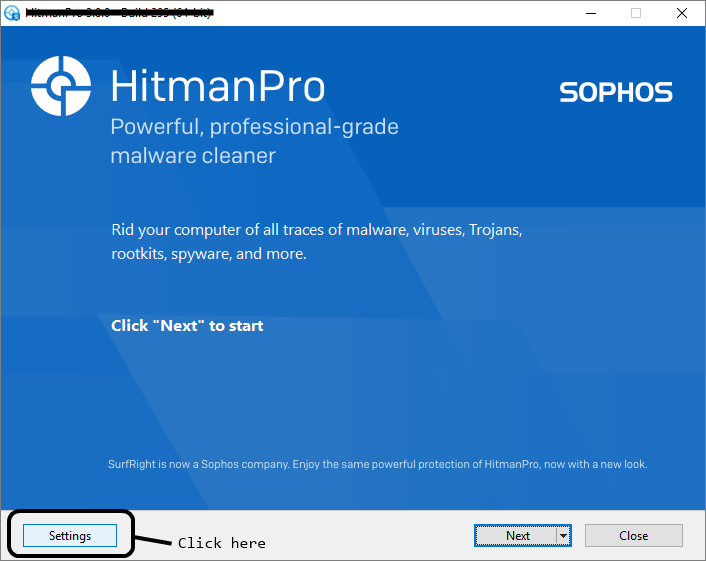This screenshot has width=706, height=561.
Task: Open the Settings button
Action: coord(70,535)
